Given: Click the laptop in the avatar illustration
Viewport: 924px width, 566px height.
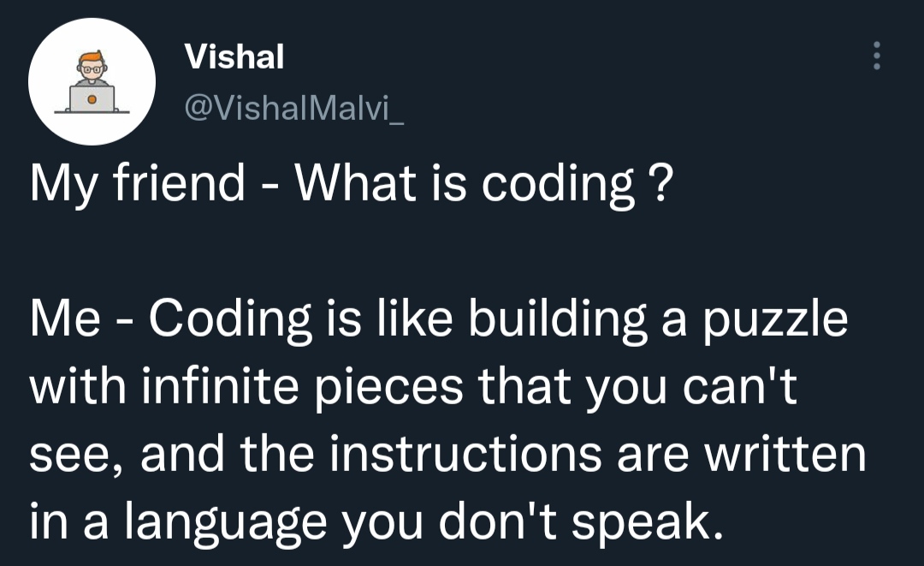Looking at the screenshot, I should pos(92,98).
